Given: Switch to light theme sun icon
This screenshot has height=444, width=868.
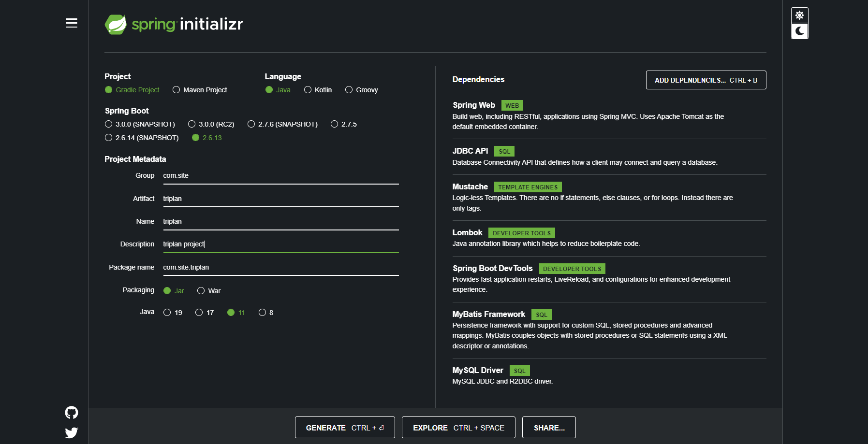Looking at the screenshot, I should [799, 15].
